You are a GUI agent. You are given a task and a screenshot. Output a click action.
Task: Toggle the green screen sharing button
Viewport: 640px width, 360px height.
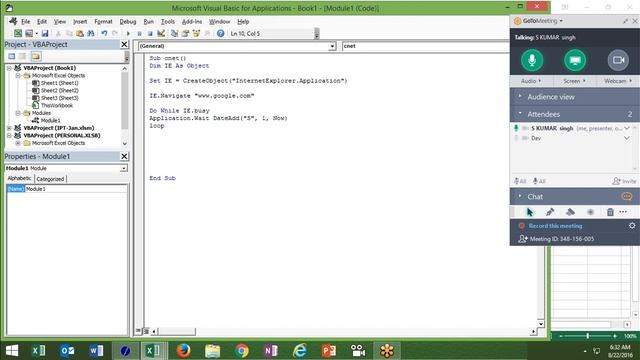tap(575, 60)
